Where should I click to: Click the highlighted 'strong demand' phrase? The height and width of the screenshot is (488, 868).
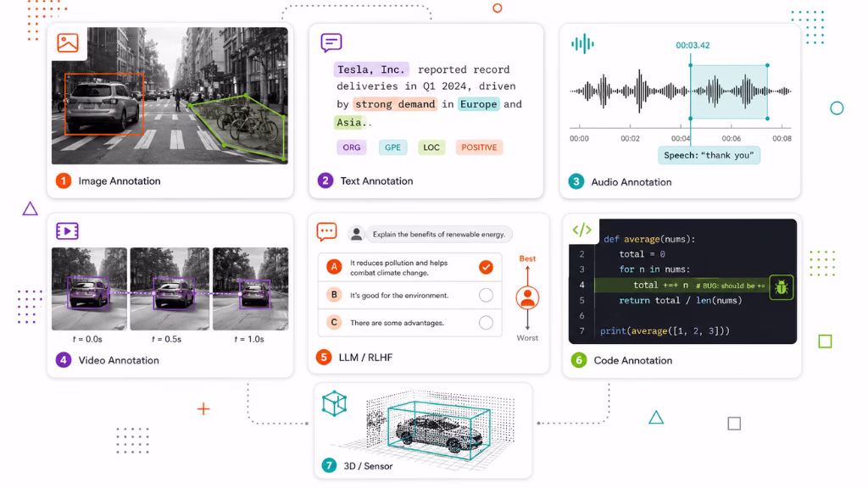395,104
